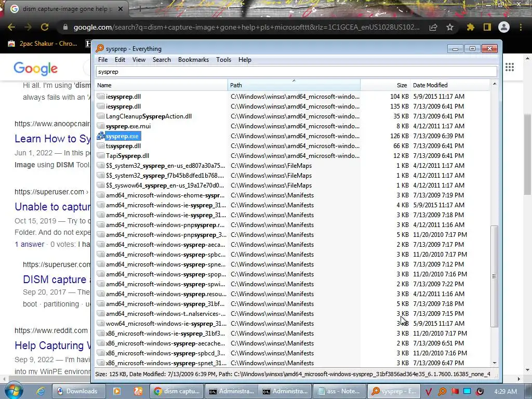Screen dimensions: 532x399
Task: Open the Windows Start button
Action: point(14,391)
